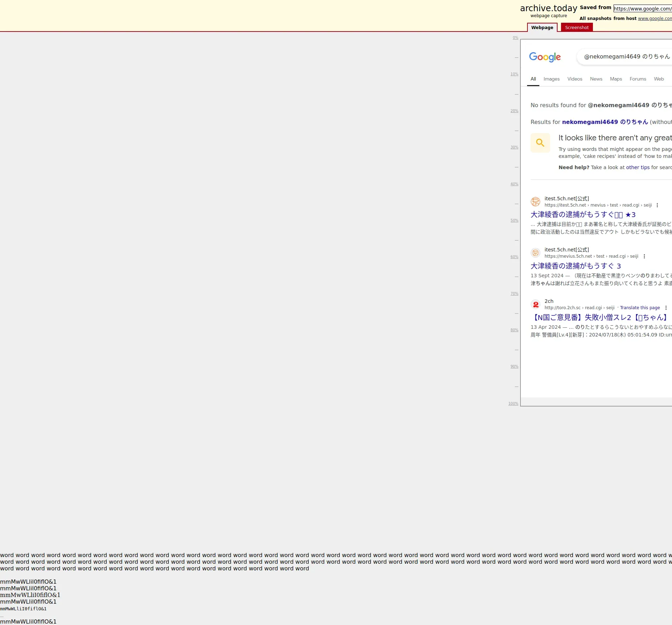This screenshot has height=625, width=672.
Task: Open the 'other tips' help link
Action: [637, 167]
